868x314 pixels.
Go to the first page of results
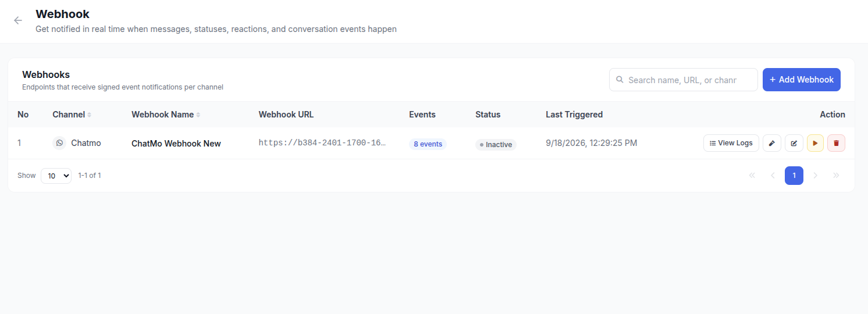pyautogui.click(x=752, y=176)
